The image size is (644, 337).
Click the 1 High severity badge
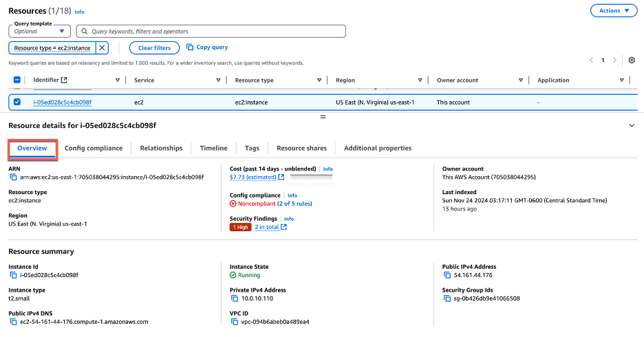coord(240,227)
